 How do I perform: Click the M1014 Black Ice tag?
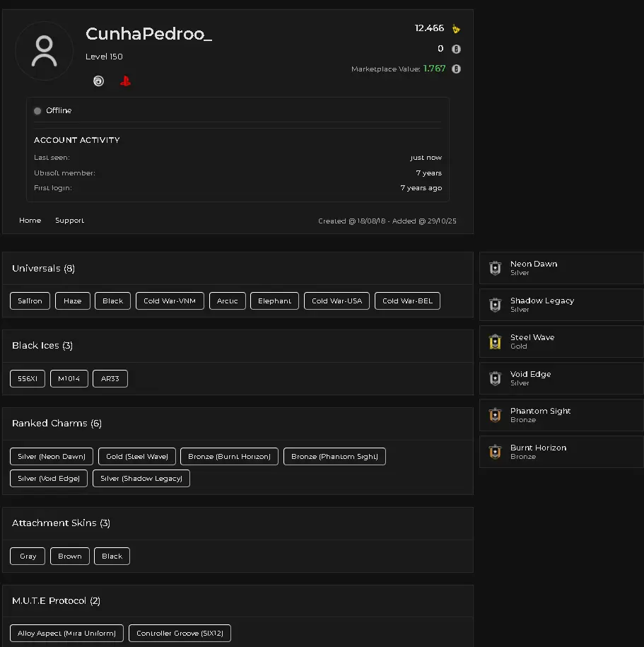(x=69, y=379)
